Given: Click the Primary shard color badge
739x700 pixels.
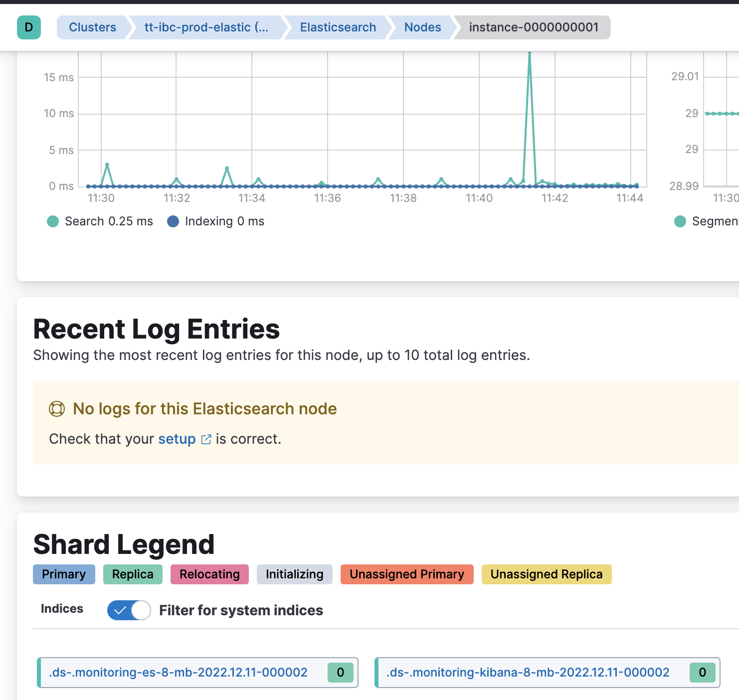Looking at the screenshot, I should (x=64, y=574).
